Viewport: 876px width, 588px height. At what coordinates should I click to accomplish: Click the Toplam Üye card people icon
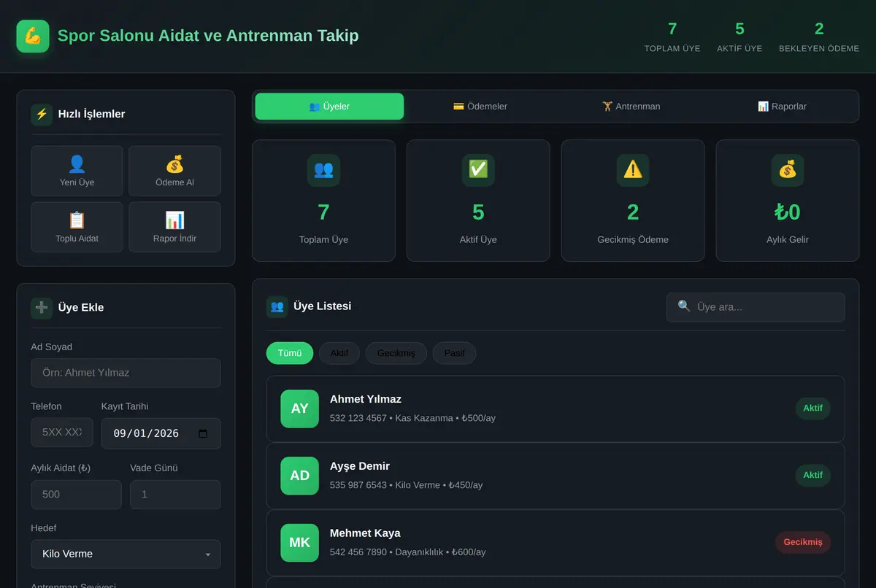pos(323,170)
